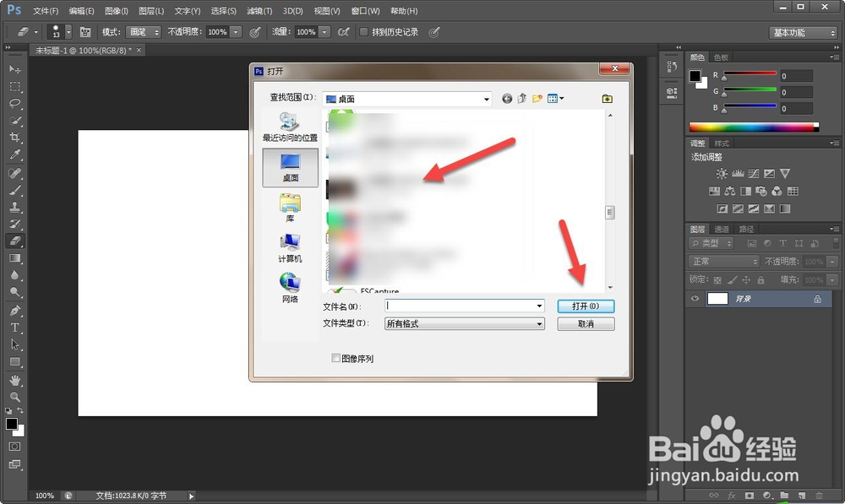Open the 滤镜(T) menu
Image resolution: width=845 pixels, height=504 pixels.
(259, 11)
